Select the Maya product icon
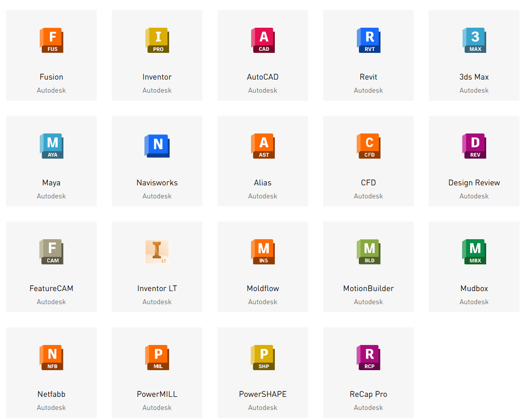The image size is (532, 419). pos(51,146)
